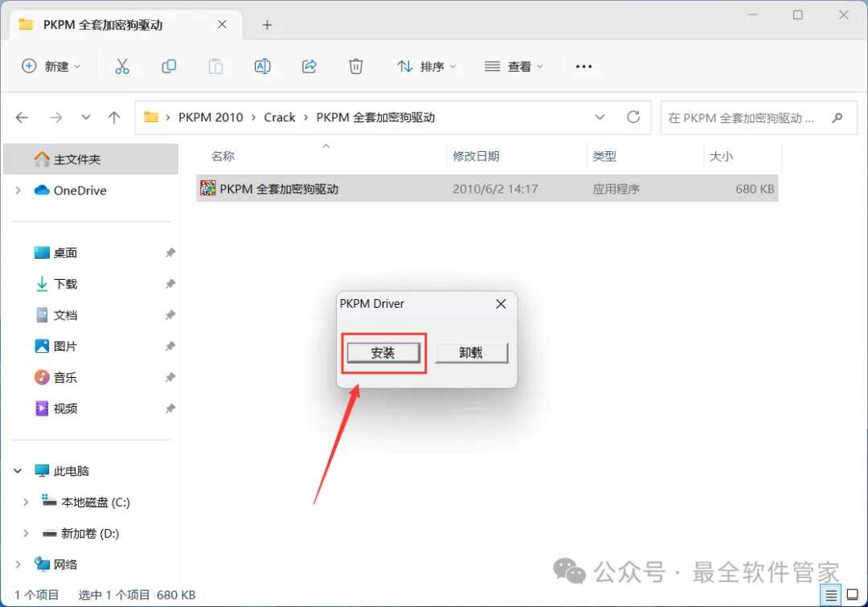The image size is (868, 607).
Task: Click the pin icon beside 文档
Action: click(x=170, y=315)
